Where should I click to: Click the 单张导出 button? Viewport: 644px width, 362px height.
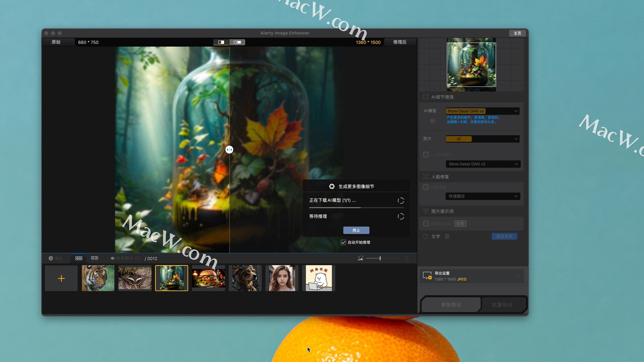pos(451,305)
